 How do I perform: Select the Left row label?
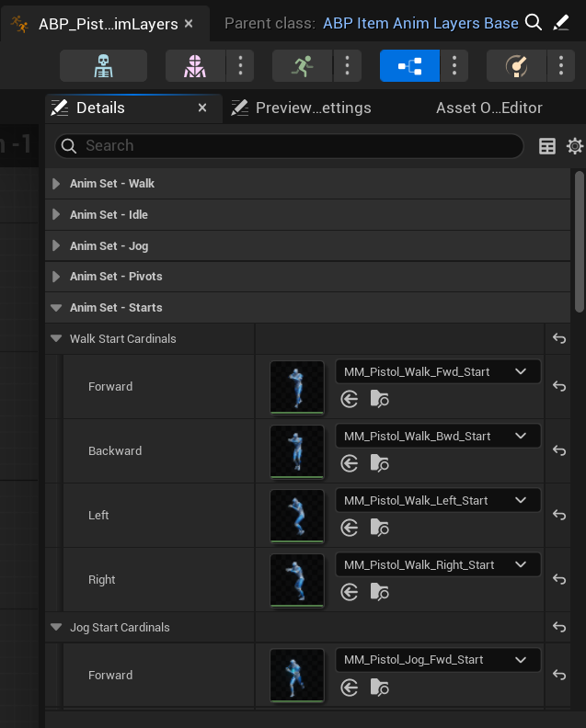(x=98, y=516)
